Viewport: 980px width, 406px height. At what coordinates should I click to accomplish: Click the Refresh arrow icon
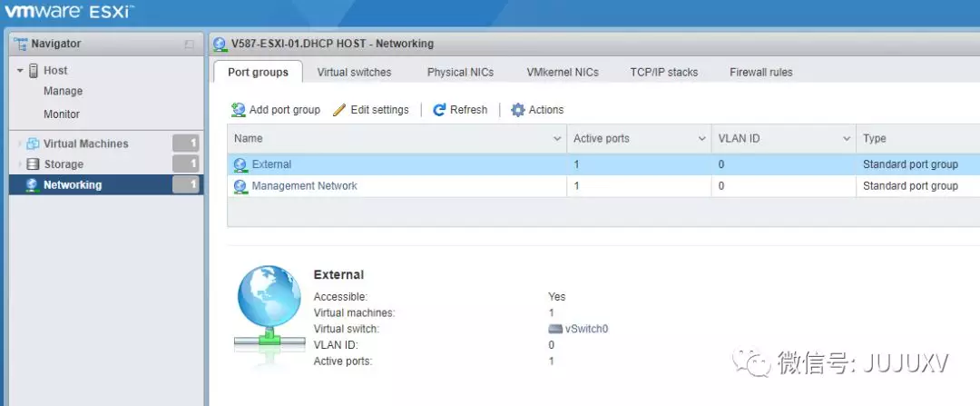440,110
